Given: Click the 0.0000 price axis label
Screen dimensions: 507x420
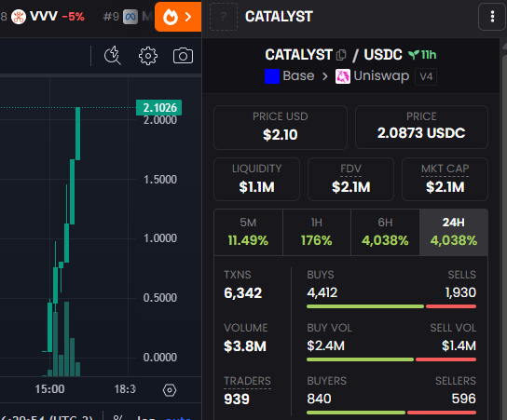Looking at the screenshot, I should click(160, 358).
